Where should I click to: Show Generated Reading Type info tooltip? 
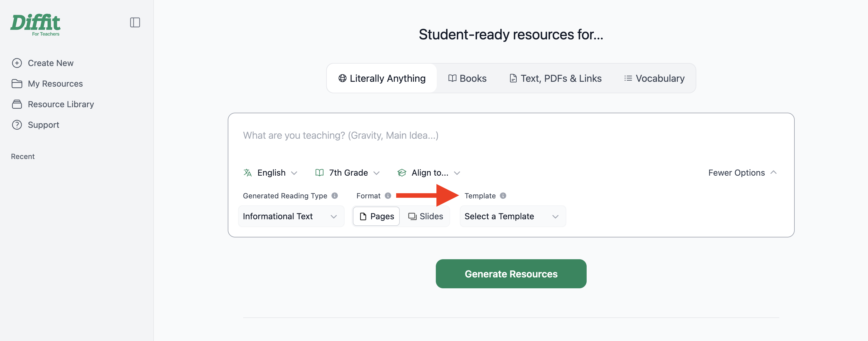coord(334,195)
